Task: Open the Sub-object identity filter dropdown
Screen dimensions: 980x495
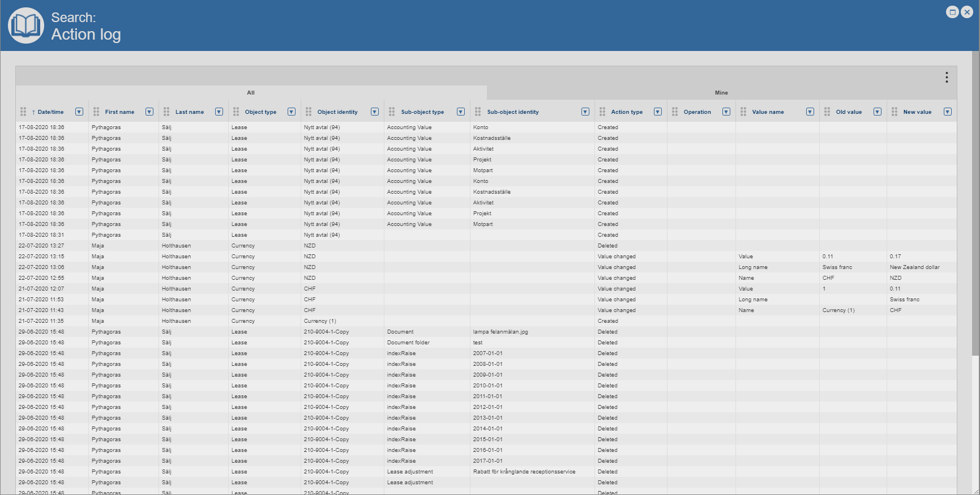Action: pos(585,112)
